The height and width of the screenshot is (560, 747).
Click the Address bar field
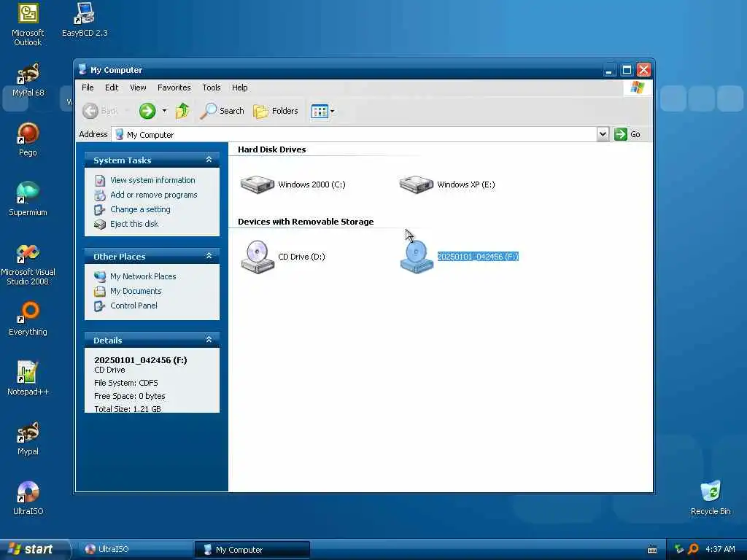tap(355, 134)
